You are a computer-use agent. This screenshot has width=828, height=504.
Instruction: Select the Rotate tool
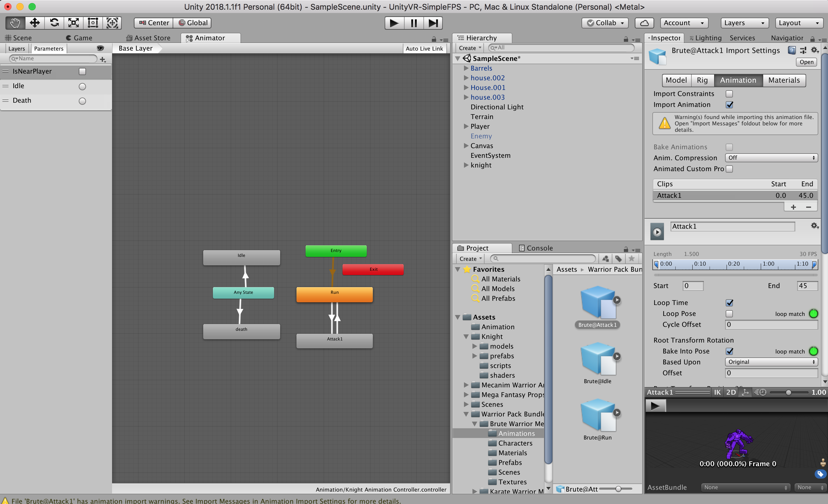click(x=54, y=23)
